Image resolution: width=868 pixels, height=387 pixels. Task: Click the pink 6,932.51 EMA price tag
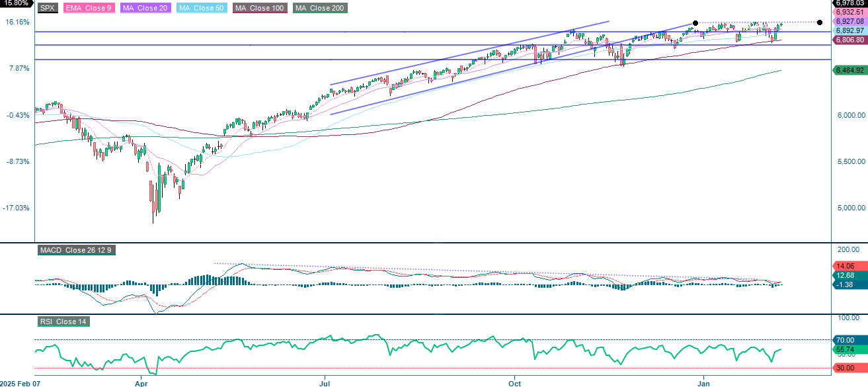click(x=849, y=12)
